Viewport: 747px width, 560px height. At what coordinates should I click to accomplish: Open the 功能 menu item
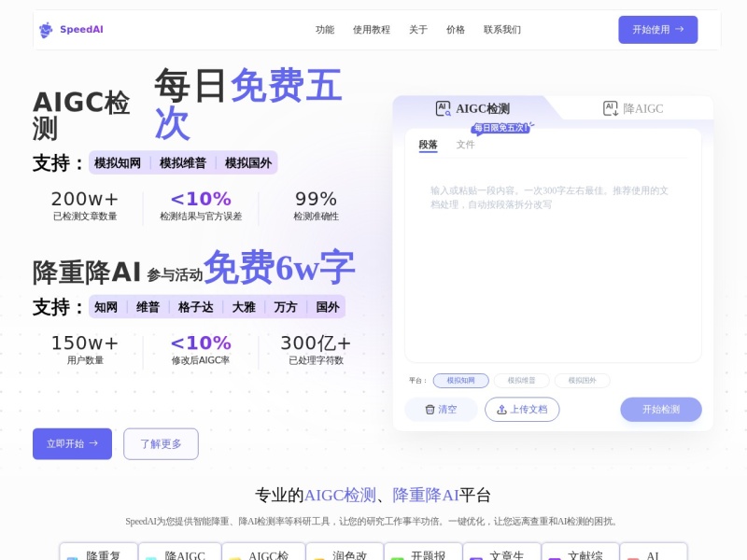click(x=325, y=30)
